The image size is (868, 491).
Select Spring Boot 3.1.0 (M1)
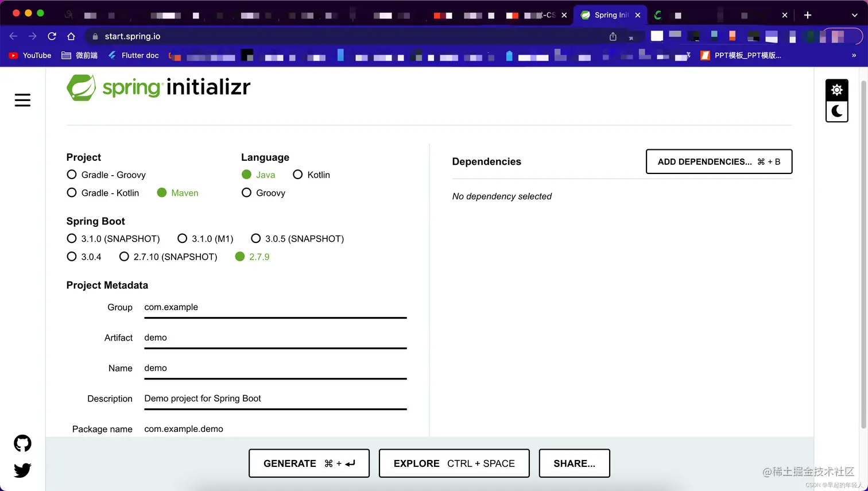[x=206, y=238]
